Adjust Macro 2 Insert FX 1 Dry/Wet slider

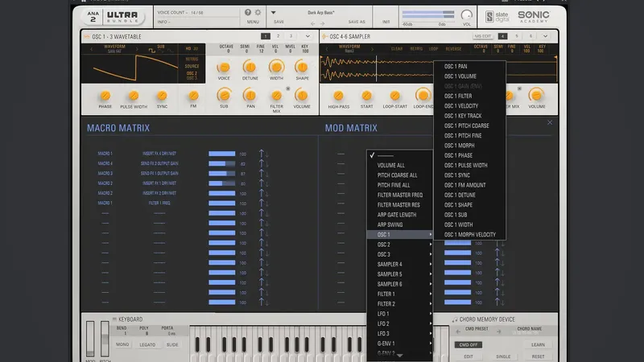[x=222, y=183]
